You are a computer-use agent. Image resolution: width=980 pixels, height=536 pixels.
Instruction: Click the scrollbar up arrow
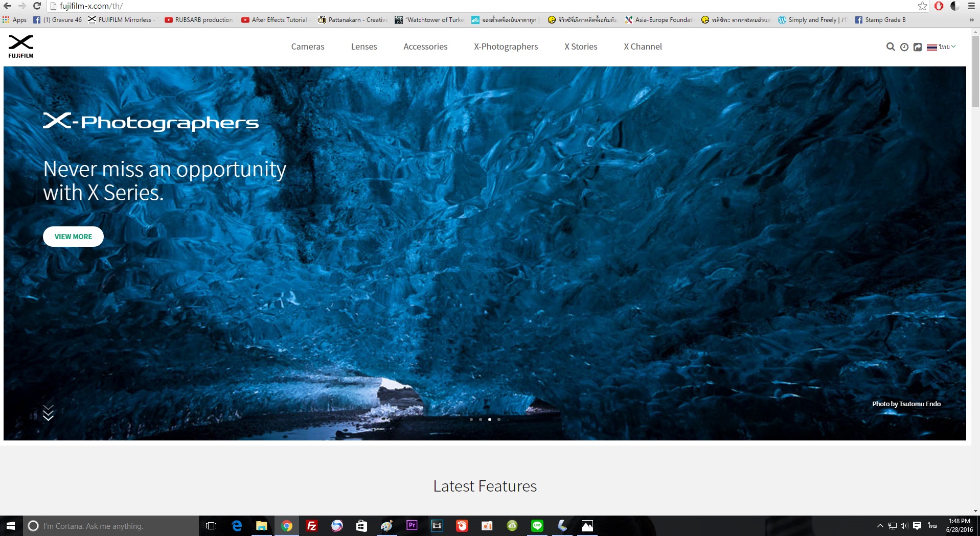(975, 32)
